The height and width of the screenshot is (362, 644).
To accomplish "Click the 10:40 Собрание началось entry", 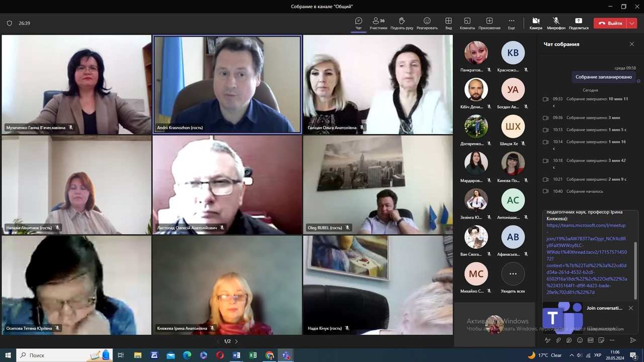I will click(574, 191).
